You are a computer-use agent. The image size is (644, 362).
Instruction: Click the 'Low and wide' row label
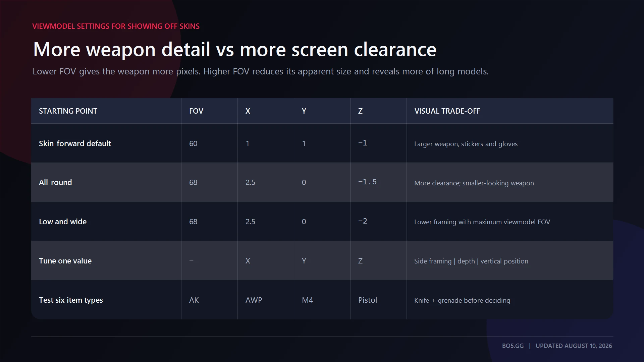tap(63, 222)
